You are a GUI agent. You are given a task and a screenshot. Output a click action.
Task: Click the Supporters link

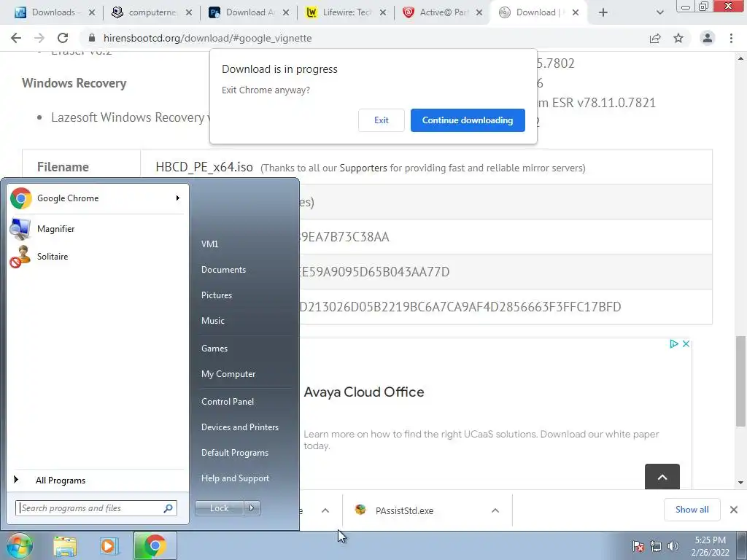(363, 168)
